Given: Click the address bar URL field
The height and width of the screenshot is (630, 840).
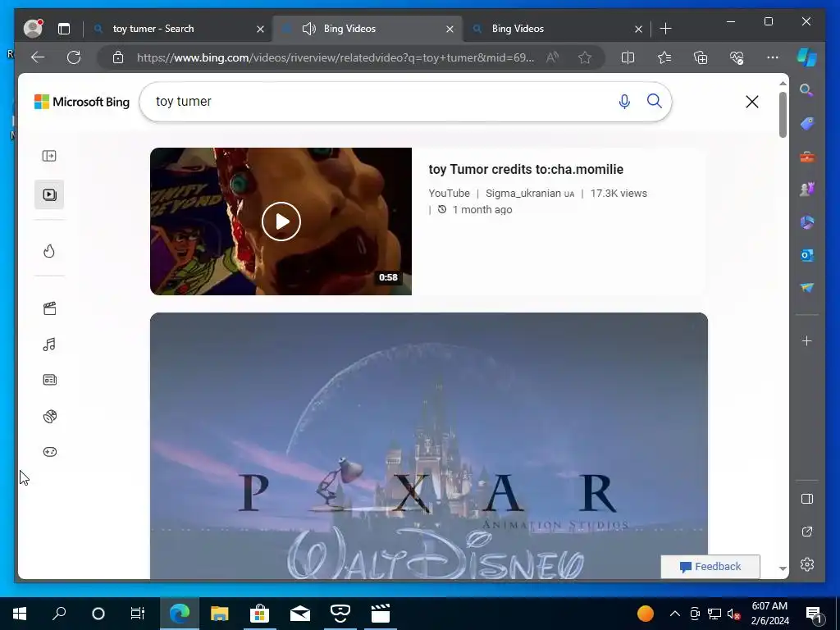Looking at the screenshot, I should [336, 57].
